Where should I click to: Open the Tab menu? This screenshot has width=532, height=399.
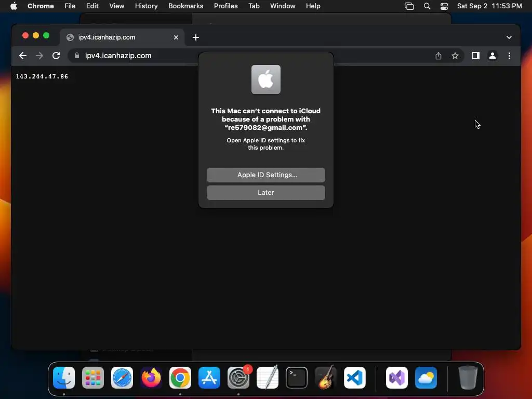(x=254, y=6)
